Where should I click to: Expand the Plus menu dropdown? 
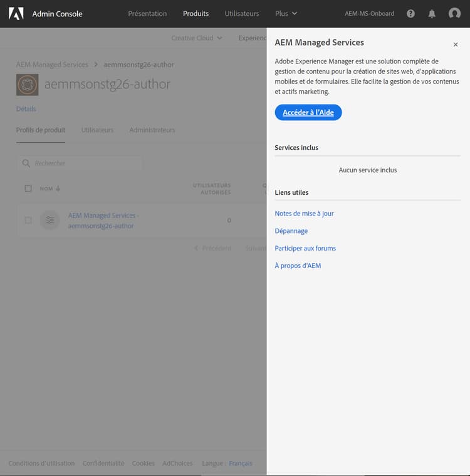tap(286, 14)
